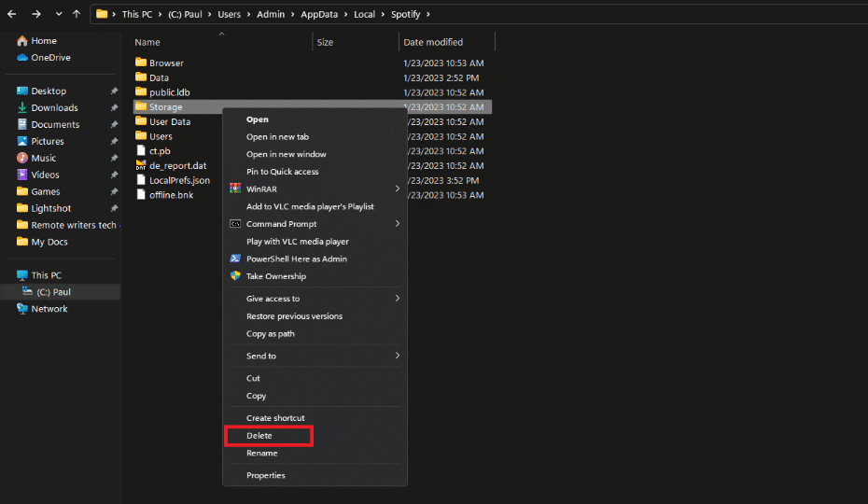Select (C:) Paul in breadcrumb path

coord(185,14)
